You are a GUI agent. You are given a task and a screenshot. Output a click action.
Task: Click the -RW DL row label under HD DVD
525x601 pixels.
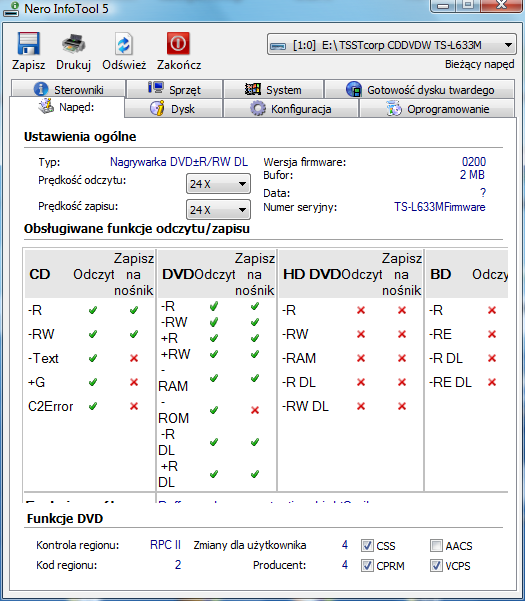[305, 406]
